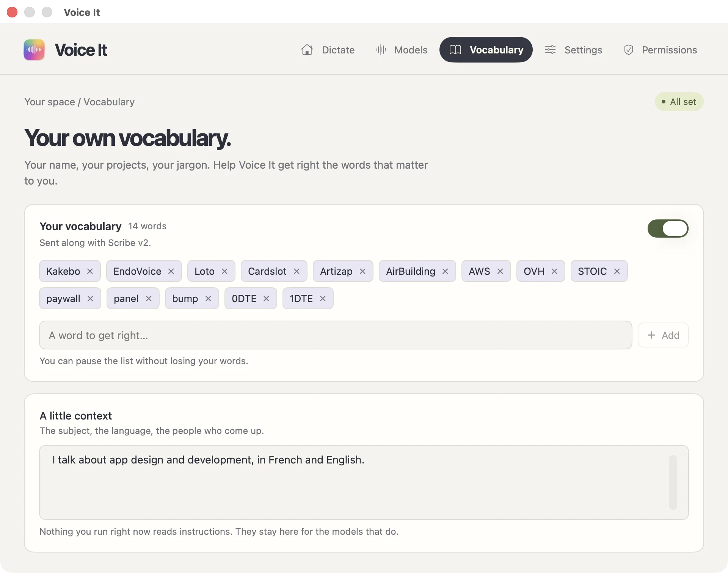
Task: Click the Kakebo chip label
Action: tap(63, 271)
